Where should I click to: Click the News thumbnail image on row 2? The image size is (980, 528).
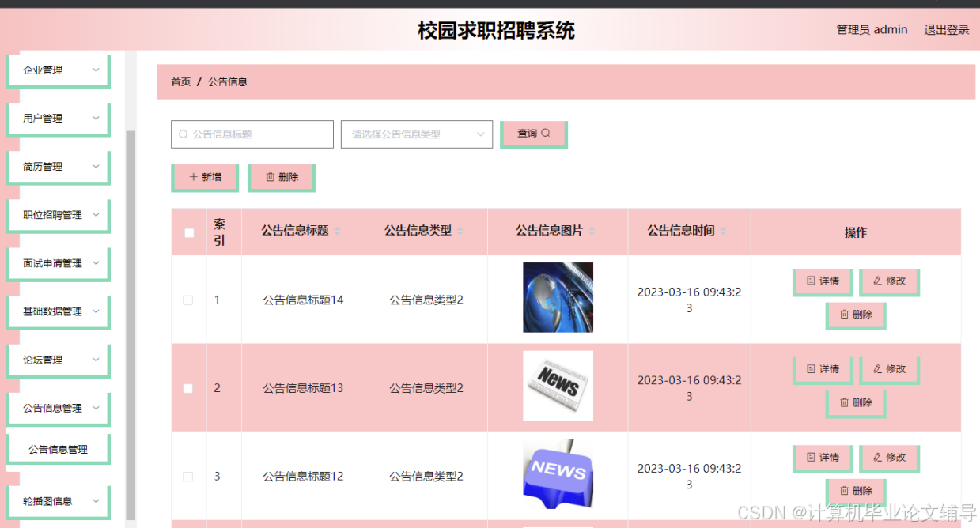click(558, 386)
